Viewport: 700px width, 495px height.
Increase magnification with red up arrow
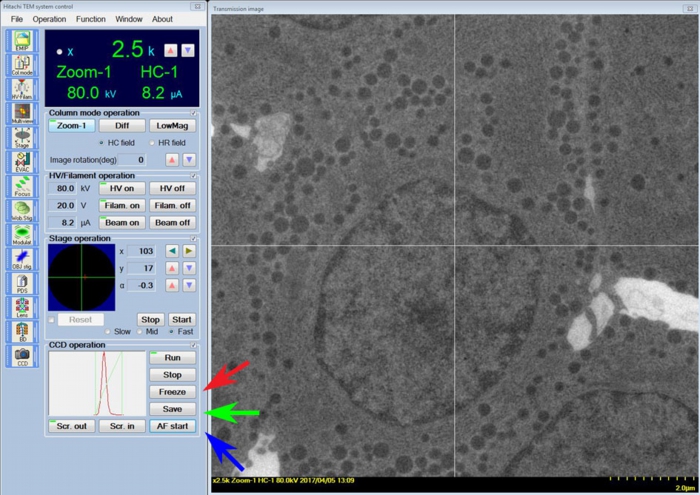click(x=170, y=50)
